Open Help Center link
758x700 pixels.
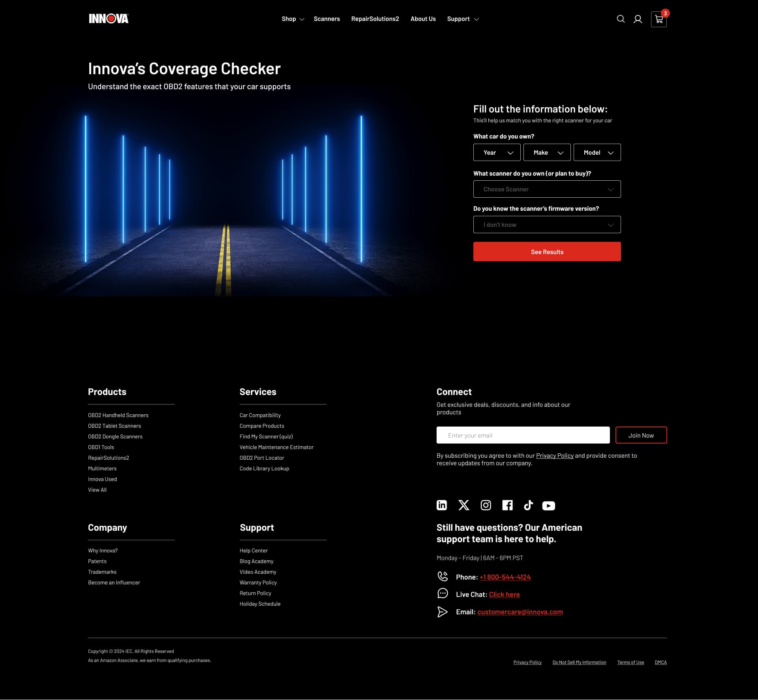(x=253, y=550)
